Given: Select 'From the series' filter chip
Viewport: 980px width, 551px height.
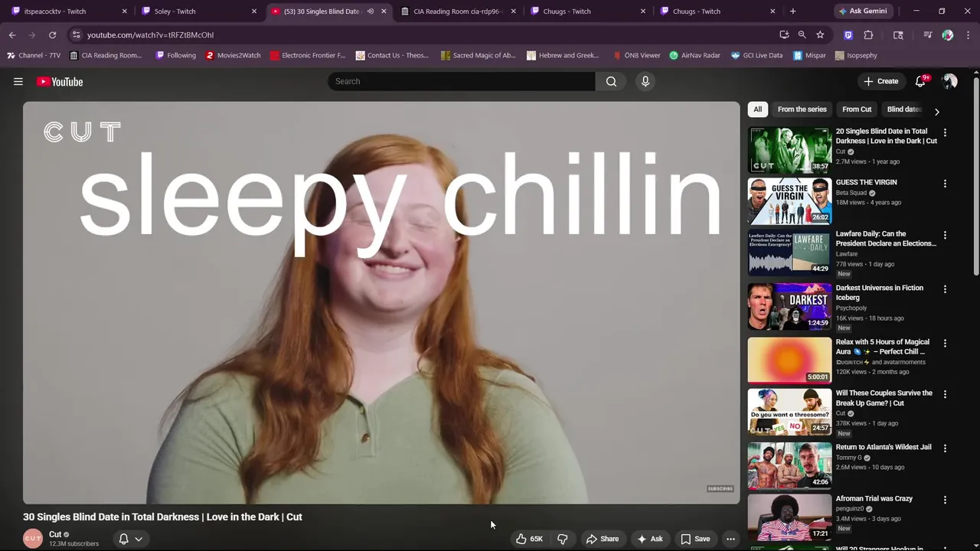Looking at the screenshot, I should (802, 109).
